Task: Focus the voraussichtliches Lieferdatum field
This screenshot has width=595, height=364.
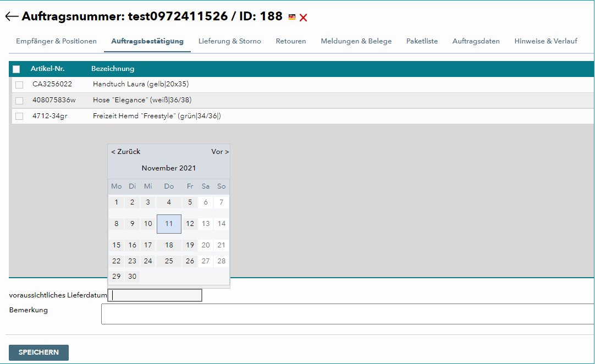Action: 155,295
